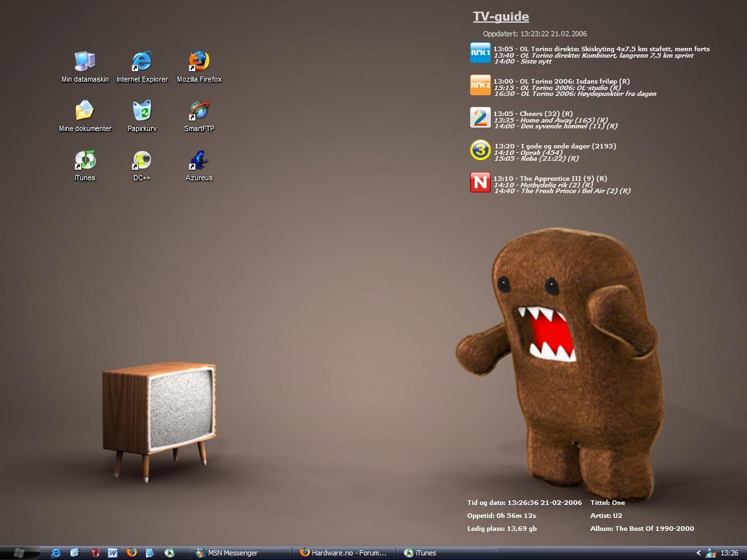747x560 pixels.
Task: Click 'Oppdatert: 13:23:22 21.02.2006' text
Action: (534, 34)
